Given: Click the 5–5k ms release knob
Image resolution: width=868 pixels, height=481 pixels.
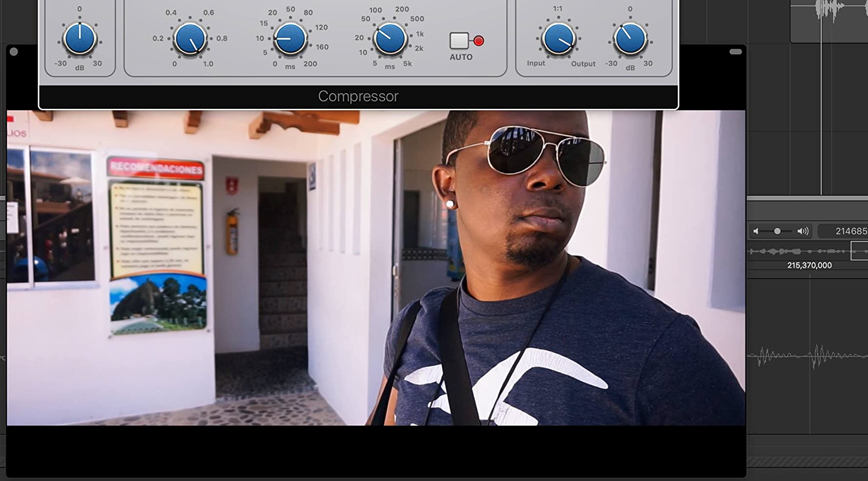Looking at the screenshot, I should (x=390, y=39).
